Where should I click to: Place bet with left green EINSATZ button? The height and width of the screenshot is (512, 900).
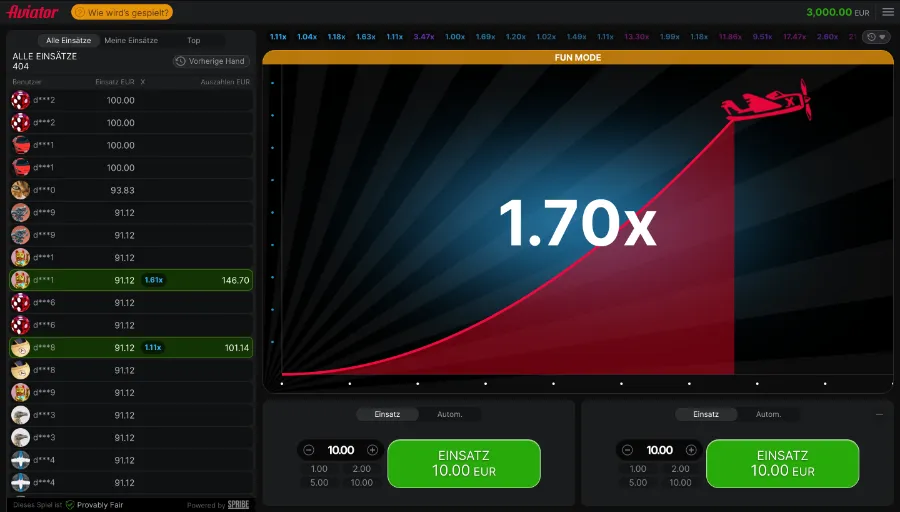[x=463, y=463]
